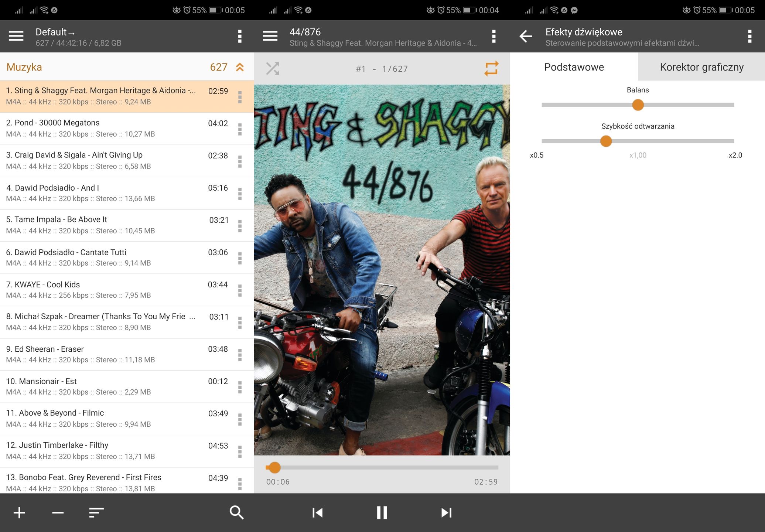This screenshot has width=765, height=532.
Task: Open the sort options icon
Action: (x=96, y=512)
